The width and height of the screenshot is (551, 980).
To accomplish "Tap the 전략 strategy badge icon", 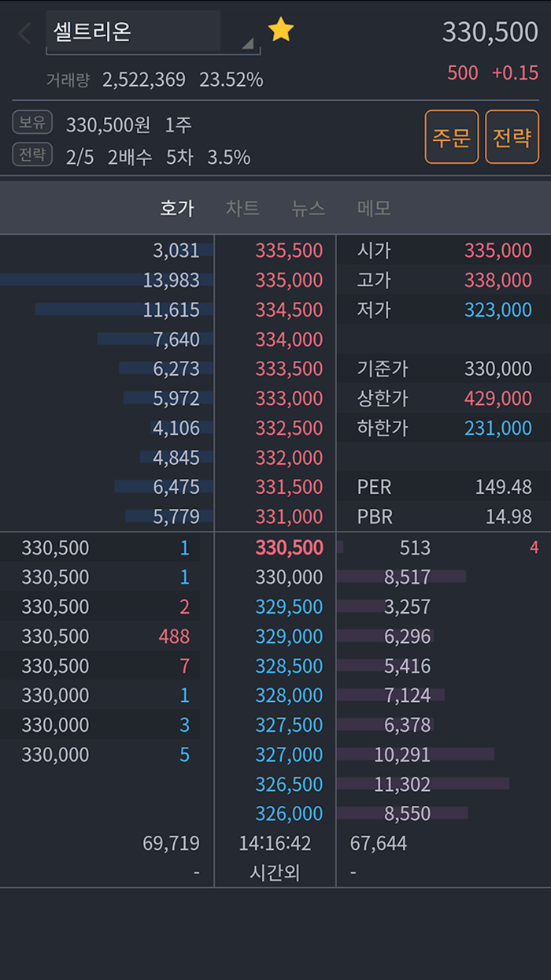I will point(31,154).
